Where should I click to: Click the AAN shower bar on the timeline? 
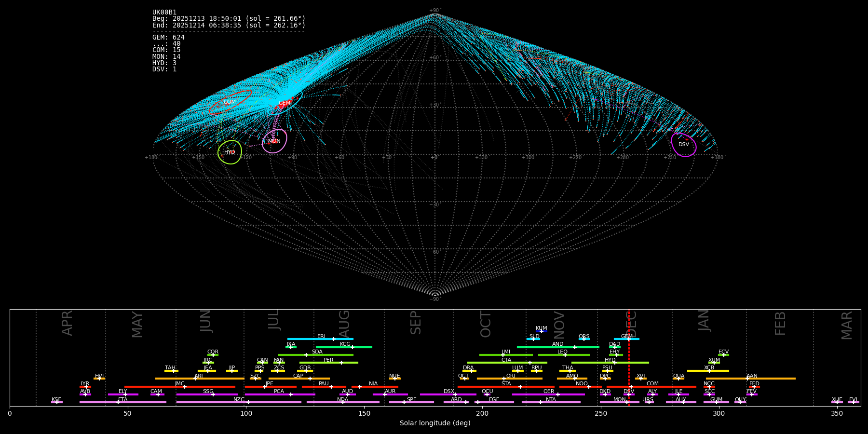click(x=751, y=379)
